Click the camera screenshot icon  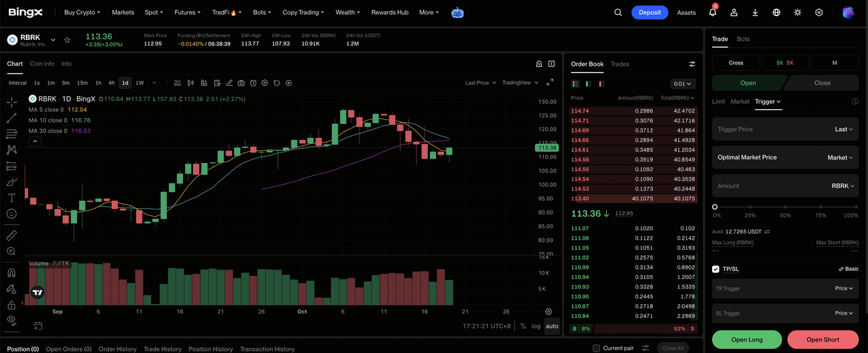(241, 83)
